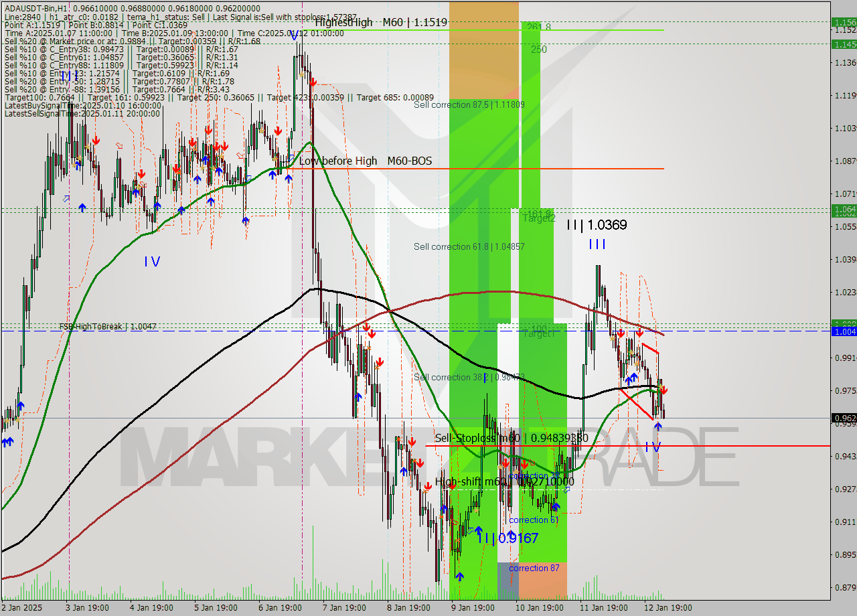Click the '10 Jan 19:00' time axis label
Image resolution: width=857 pixels, height=616 pixels.
538,608
